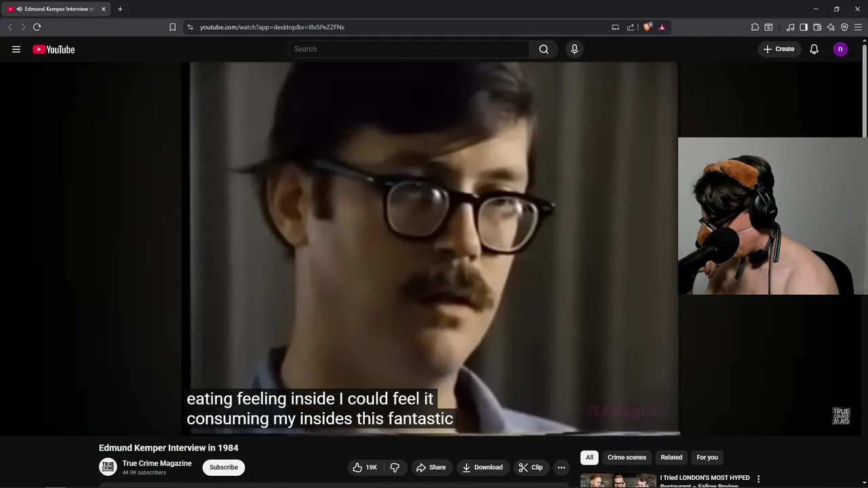This screenshot has height=488, width=868.
Task: Open the I Tried London's Most Hyped thumbnail
Action: (618, 481)
